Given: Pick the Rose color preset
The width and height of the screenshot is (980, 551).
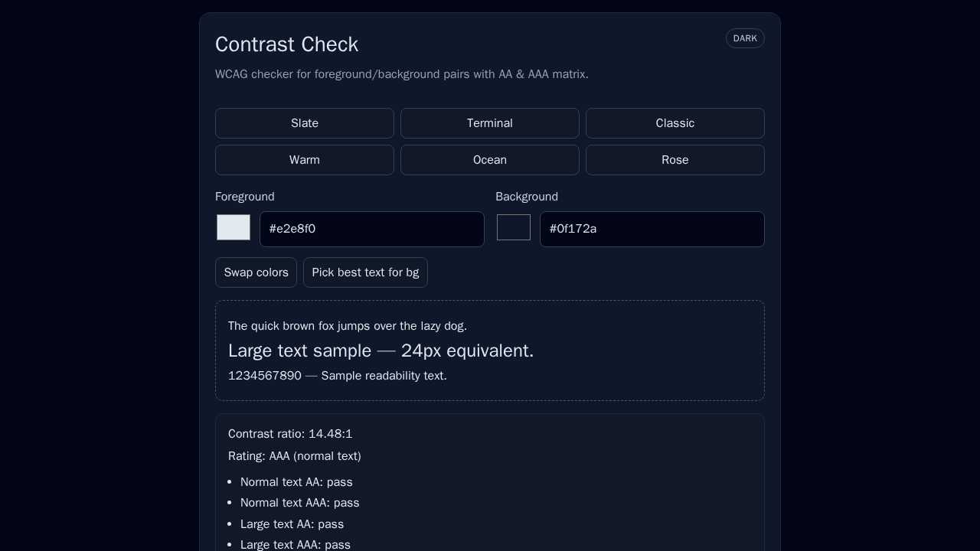Looking at the screenshot, I should (x=675, y=160).
